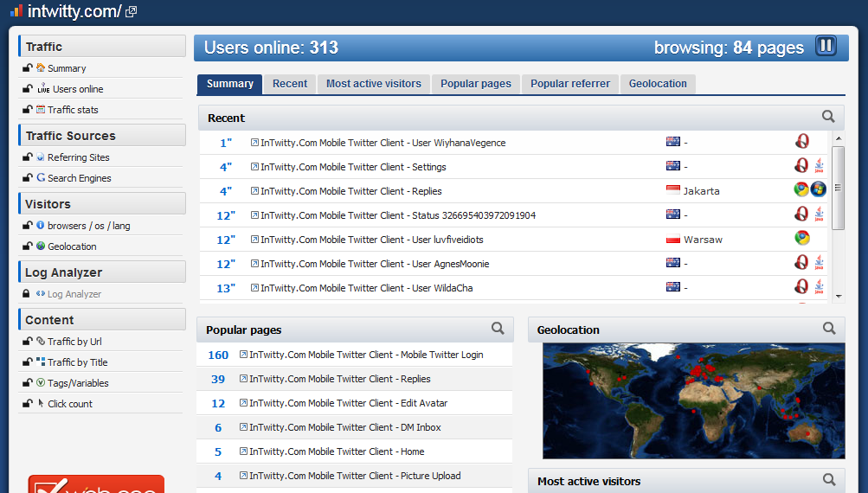
Task: Open the external link icon beside intwitty.com
Action: pos(132,11)
